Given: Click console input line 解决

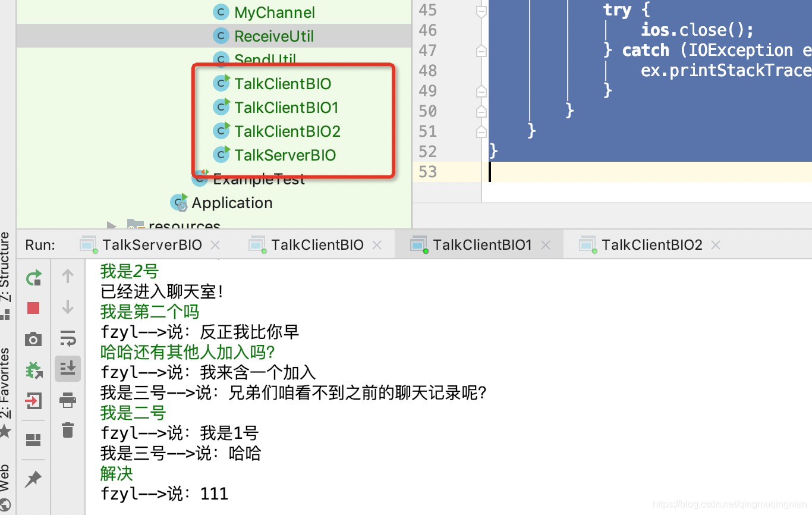Looking at the screenshot, I should tap(117, 474).
